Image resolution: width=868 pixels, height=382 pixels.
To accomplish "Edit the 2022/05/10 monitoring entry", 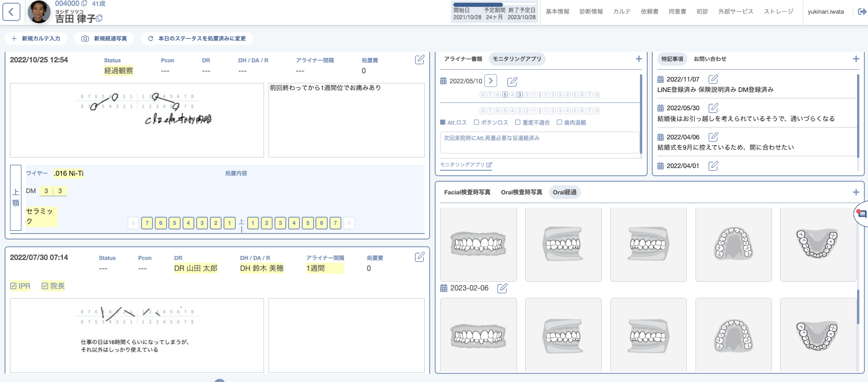I will coord(512,81).
